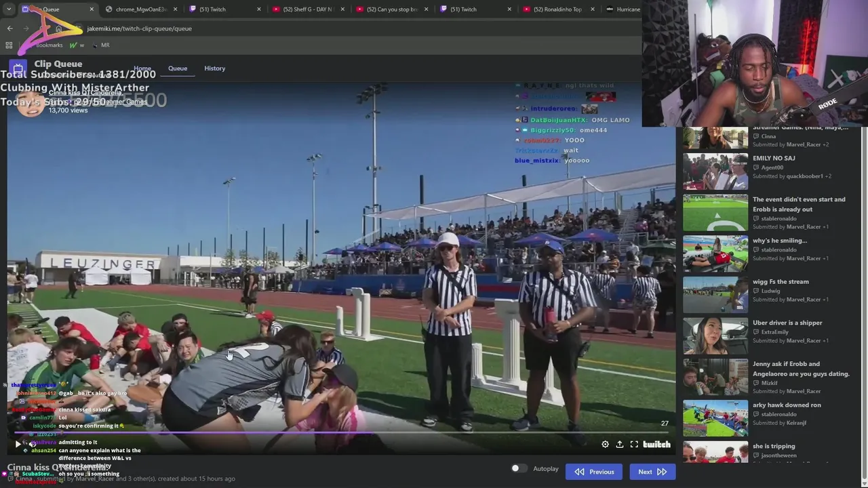Open the browser apps grid icon

(9, 45)
